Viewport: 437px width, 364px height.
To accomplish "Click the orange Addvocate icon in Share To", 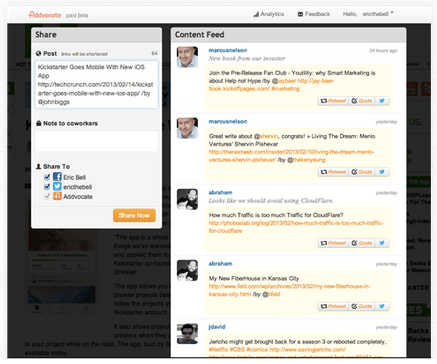I will (x=57, y=196).
